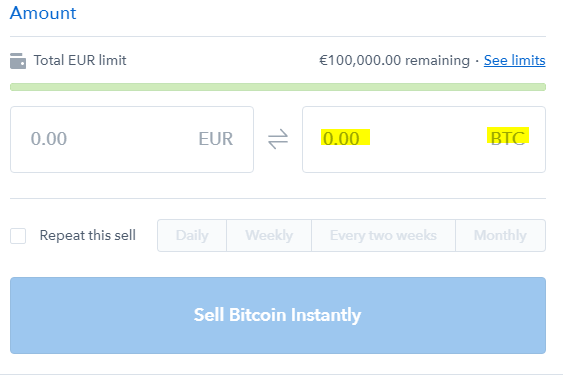Click the highlighted BTC currency label
The image size is (563, 375).
508,138
